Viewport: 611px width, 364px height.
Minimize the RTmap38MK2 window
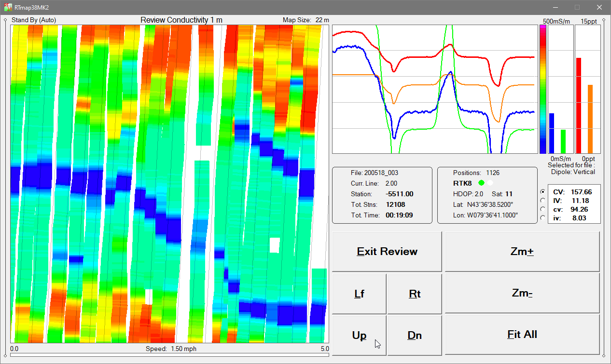(x=555, y=7)
